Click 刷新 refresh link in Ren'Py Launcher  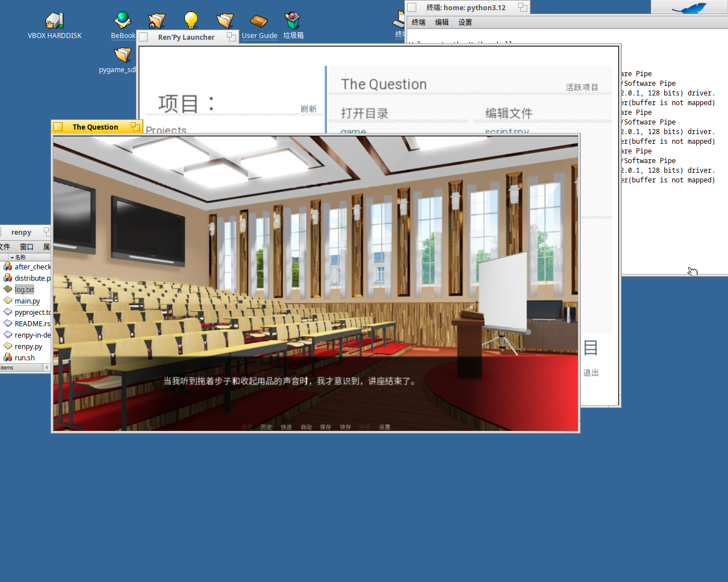coord(309,109)
